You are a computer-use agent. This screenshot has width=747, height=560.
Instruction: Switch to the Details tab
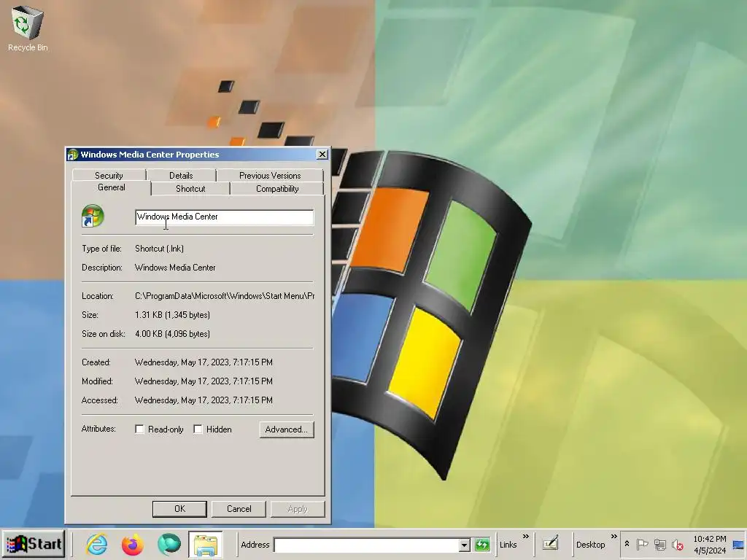coord(181,175)
